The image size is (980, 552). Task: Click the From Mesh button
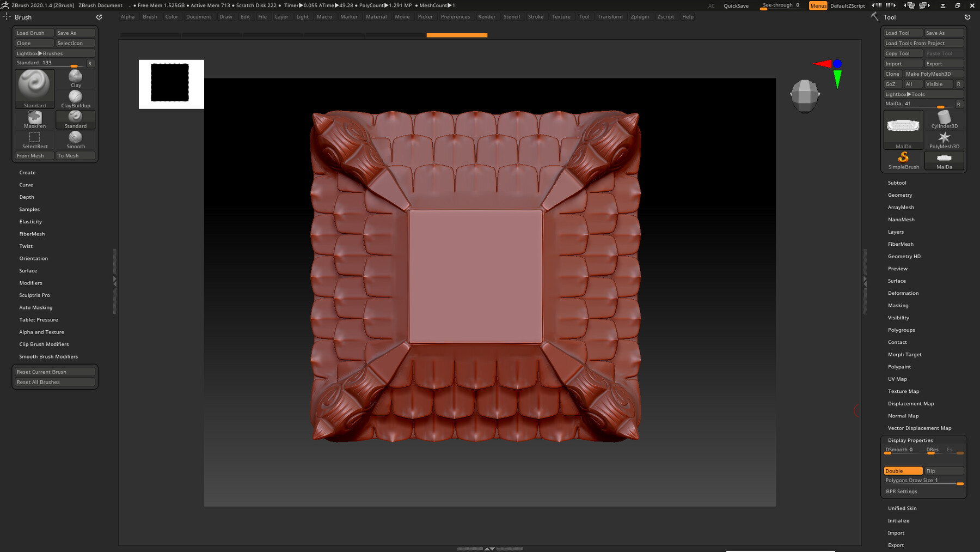pos(35,156)
